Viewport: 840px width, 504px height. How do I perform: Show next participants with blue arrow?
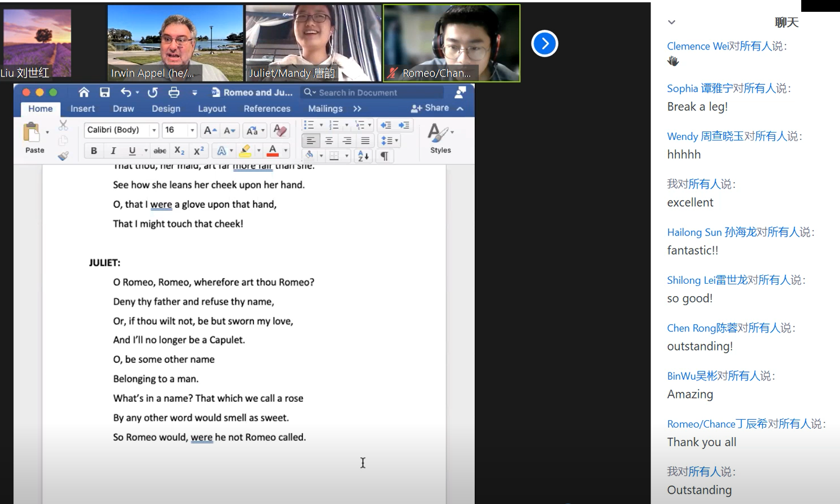(x=544, y=44)
